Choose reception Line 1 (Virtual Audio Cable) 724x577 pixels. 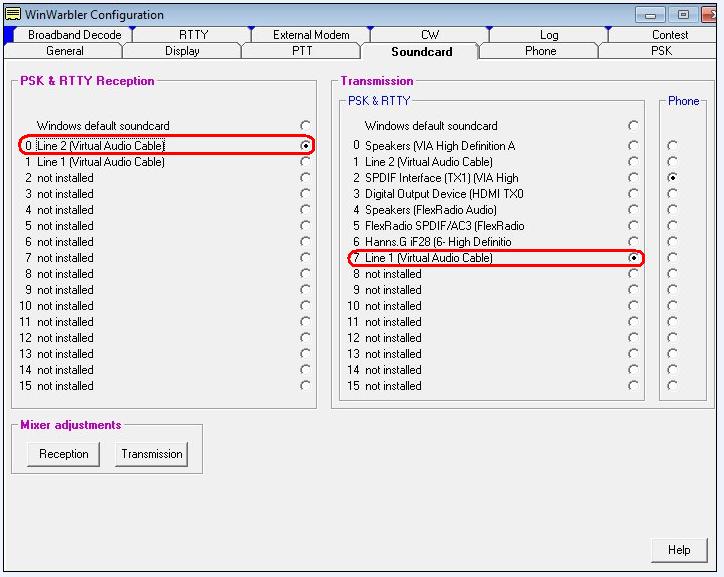(x=305, y=162)
